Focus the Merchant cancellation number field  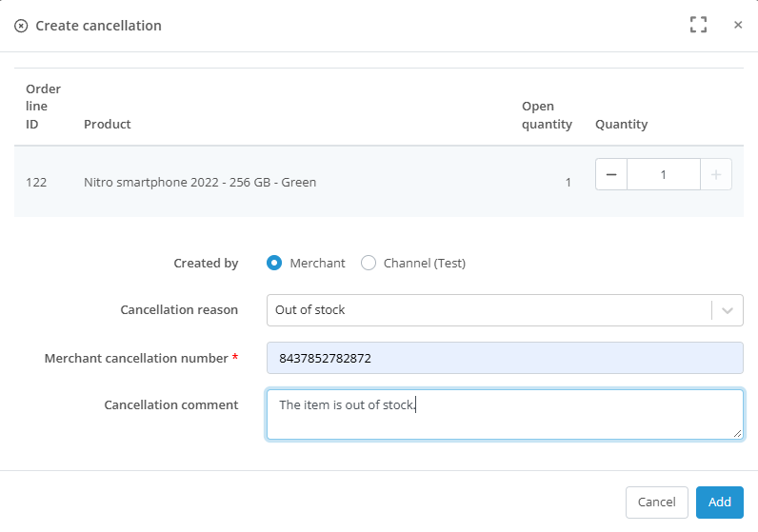[x=505, y=358]
